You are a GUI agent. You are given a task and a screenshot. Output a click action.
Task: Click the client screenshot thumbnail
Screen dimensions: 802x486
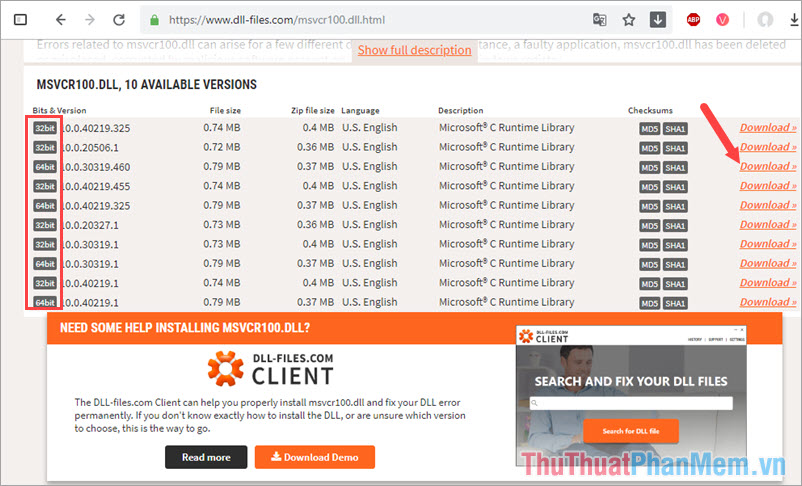pos(631,393)
